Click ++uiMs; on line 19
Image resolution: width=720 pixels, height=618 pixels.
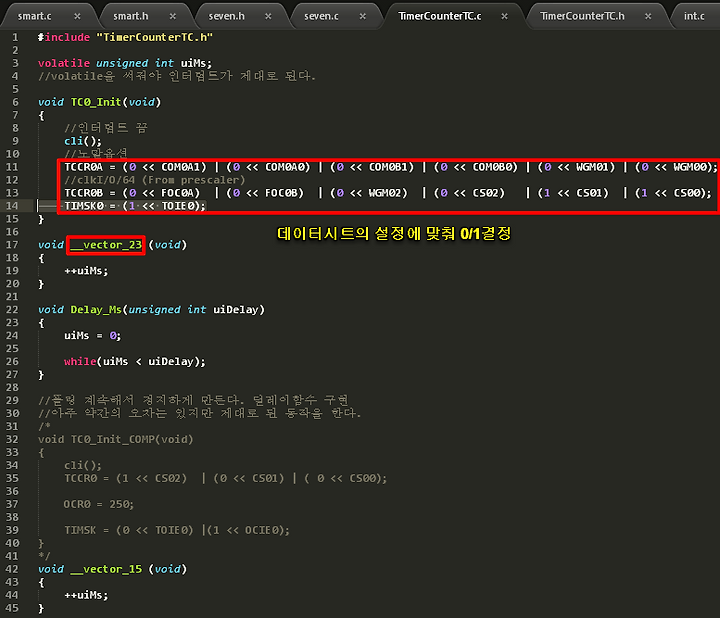(x=86, y=271)
